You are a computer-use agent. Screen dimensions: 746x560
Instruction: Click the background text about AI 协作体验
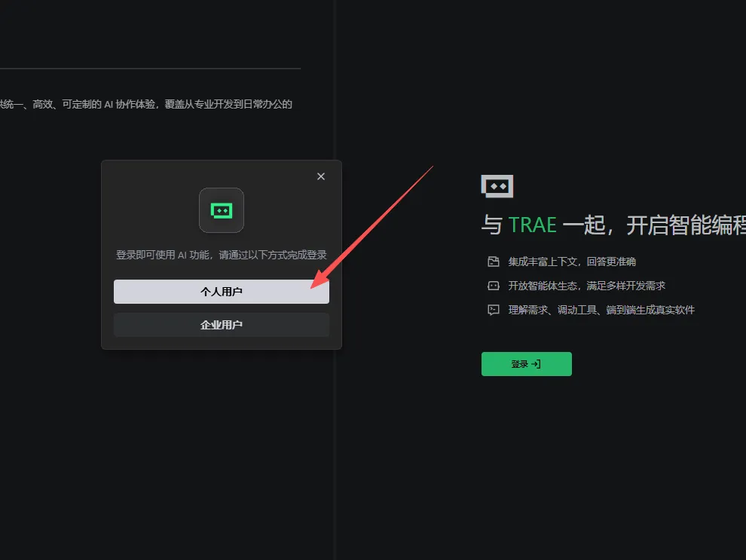pyautogui.click(x=146, y=104)
